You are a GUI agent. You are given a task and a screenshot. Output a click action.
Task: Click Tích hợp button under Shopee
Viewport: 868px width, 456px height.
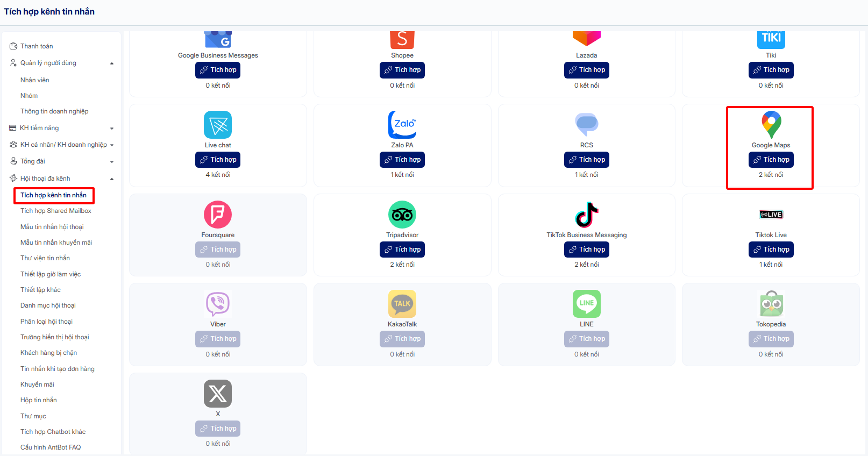(x=402, y=70)
